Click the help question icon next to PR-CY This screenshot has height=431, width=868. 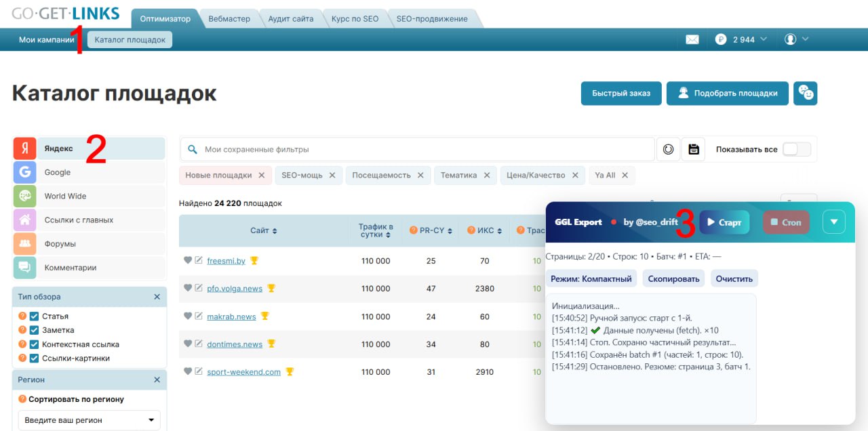tap(413, 230)
